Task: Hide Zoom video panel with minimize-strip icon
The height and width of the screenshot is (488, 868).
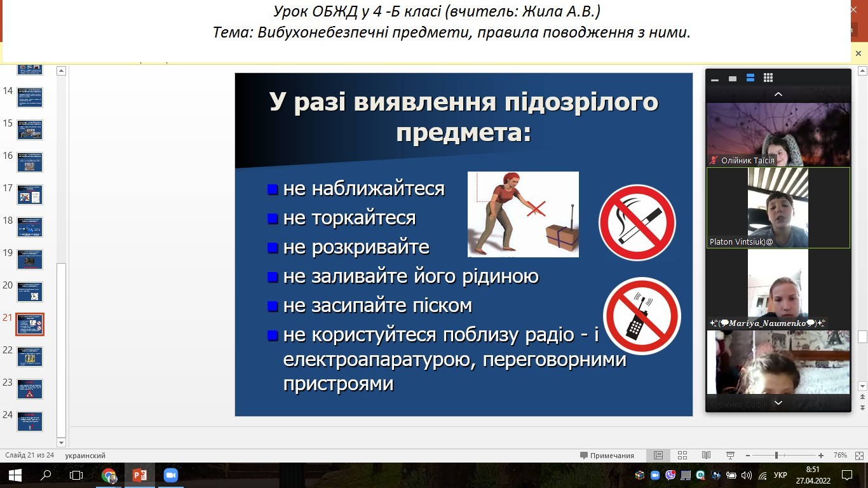Action: 715,79
